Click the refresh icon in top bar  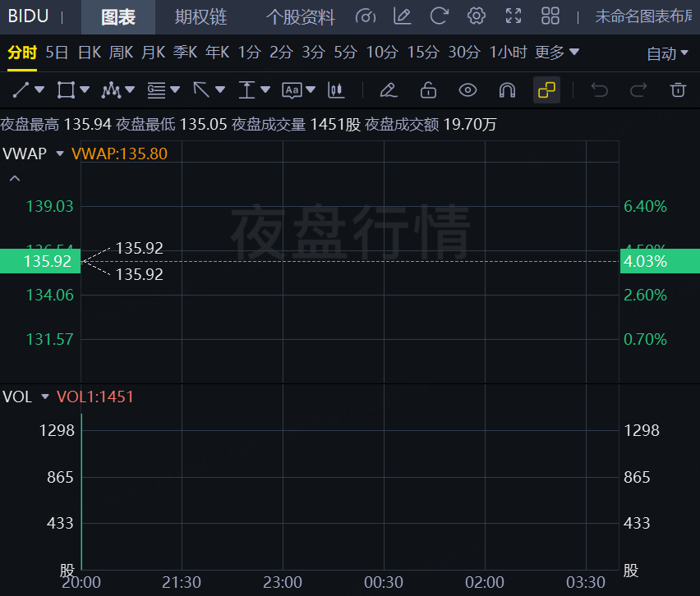[440, 16]
